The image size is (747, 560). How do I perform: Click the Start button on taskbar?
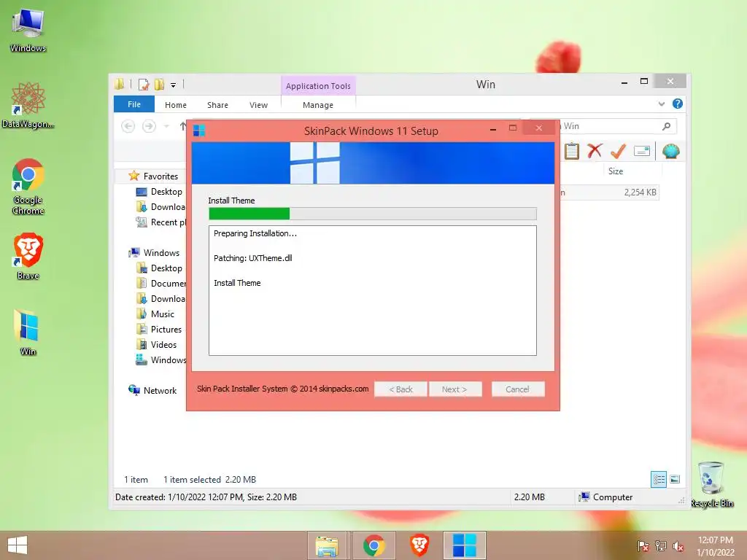[18, 545]
